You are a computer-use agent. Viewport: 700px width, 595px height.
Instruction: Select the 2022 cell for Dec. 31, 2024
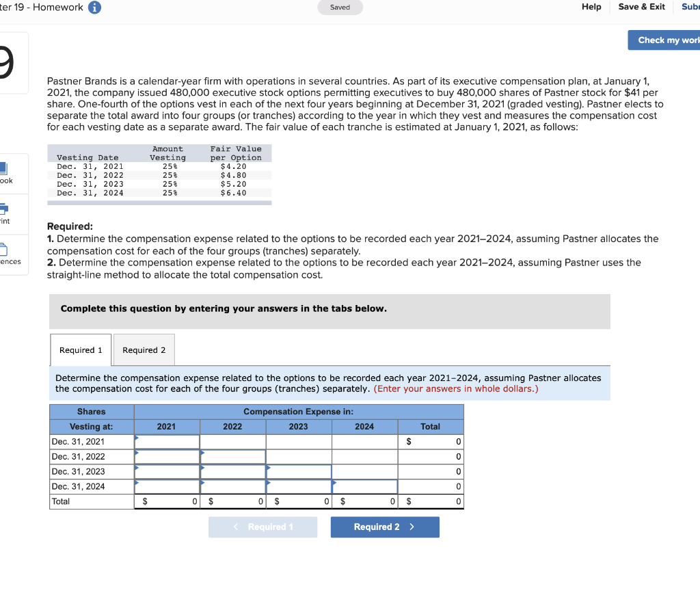(233, 486)
